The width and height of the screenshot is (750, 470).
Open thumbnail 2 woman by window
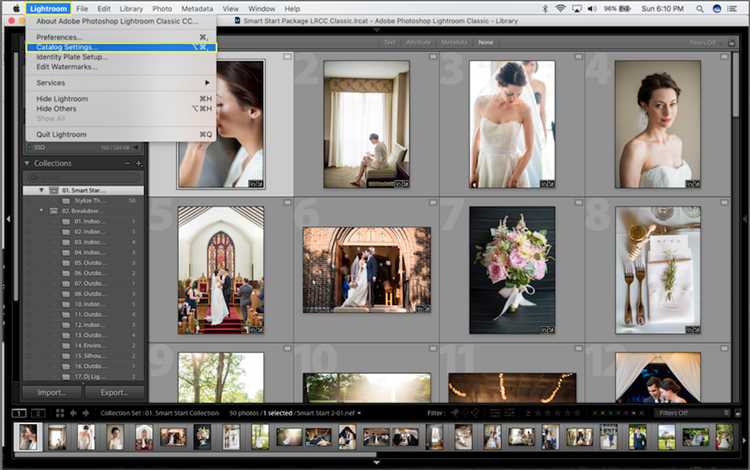coord(366,124)
